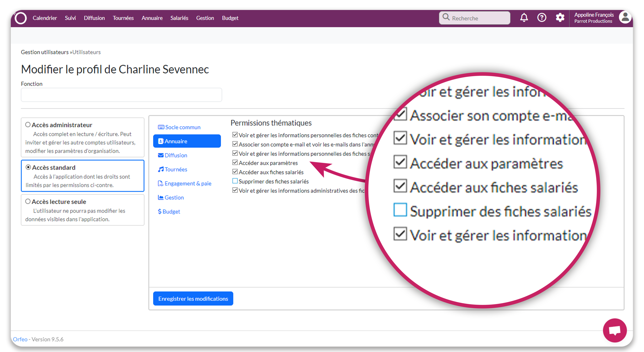644x352 pixels.
Task: Open the Gestion top menu
Action: click(205, 18)
